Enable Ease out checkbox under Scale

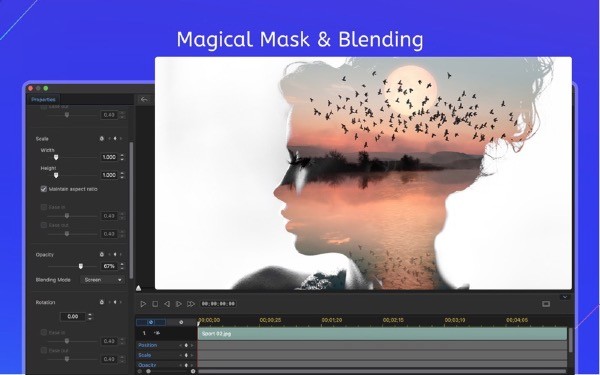click(44, 225)
